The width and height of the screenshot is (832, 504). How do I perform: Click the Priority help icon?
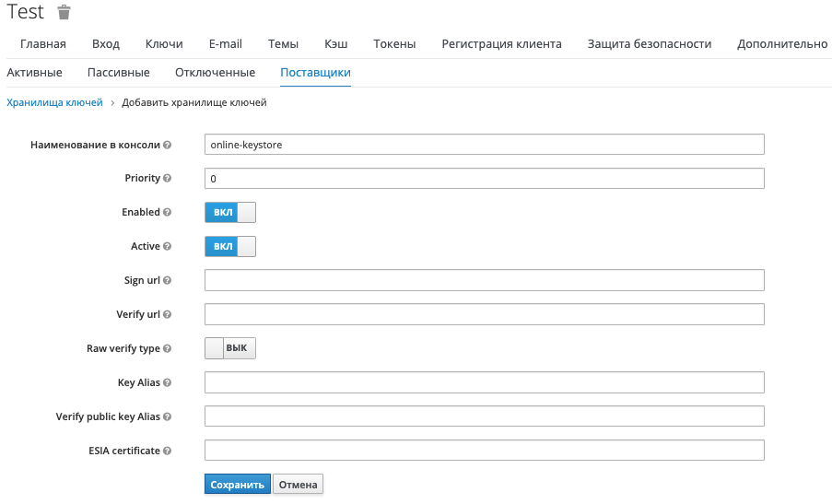[168, 178]
